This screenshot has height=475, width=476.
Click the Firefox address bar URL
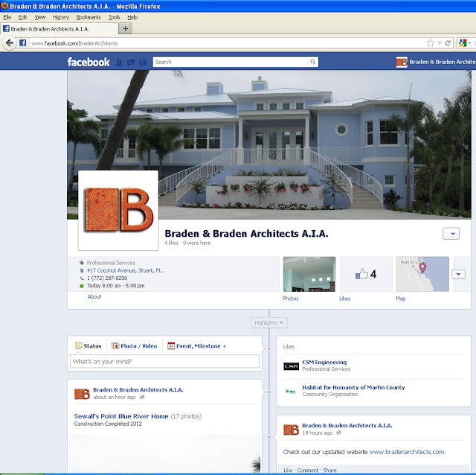(74, 43)
